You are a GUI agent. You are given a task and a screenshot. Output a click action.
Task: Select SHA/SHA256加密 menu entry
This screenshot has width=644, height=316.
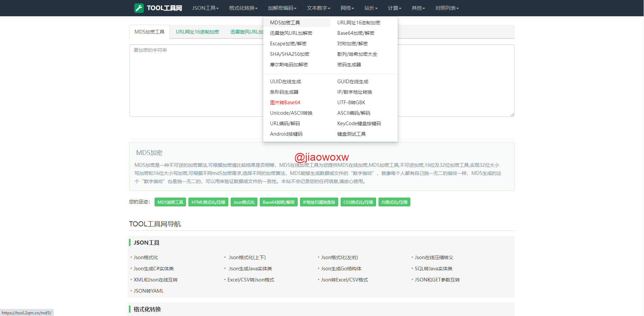[x=290, y=54]
